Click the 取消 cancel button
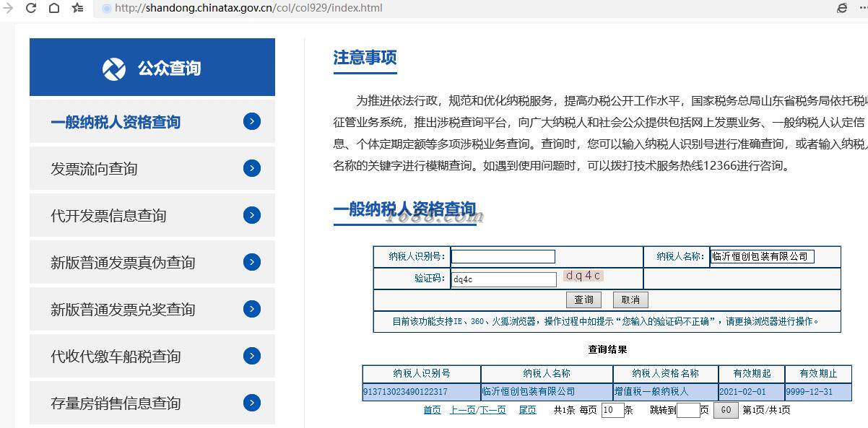Image resolution: width=868 pixels, height=428 pixels. 630,300
